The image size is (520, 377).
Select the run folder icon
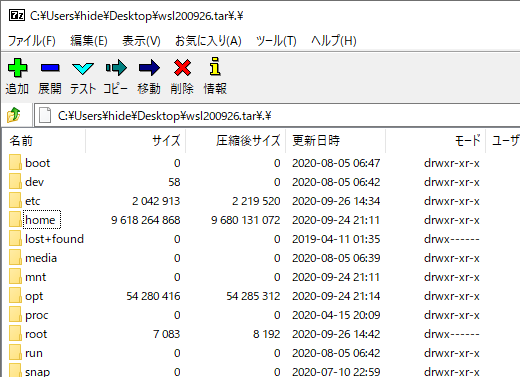coord(15,353)
